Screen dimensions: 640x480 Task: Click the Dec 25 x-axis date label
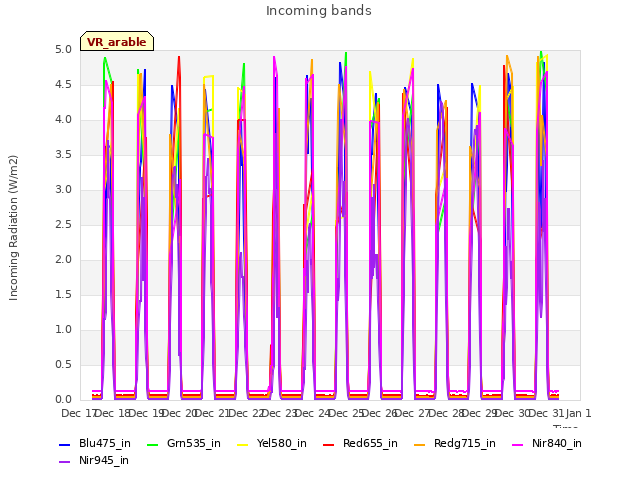(x=346, y=413)
